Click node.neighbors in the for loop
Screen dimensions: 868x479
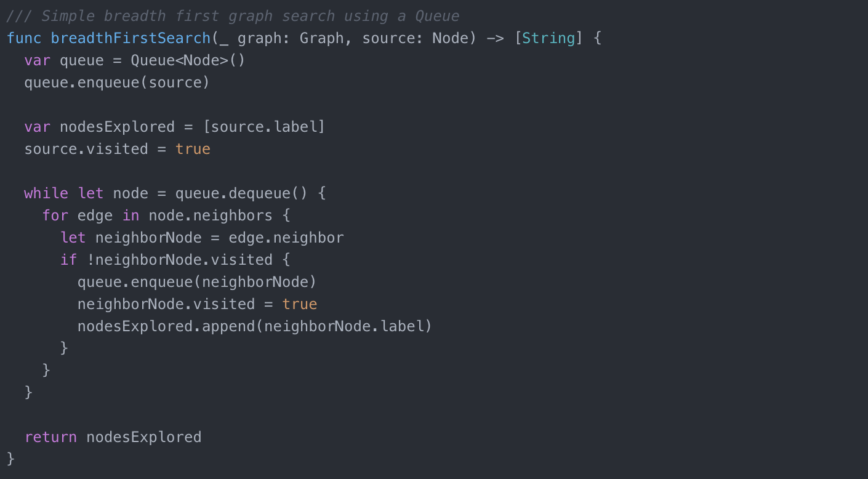(211, 215)
